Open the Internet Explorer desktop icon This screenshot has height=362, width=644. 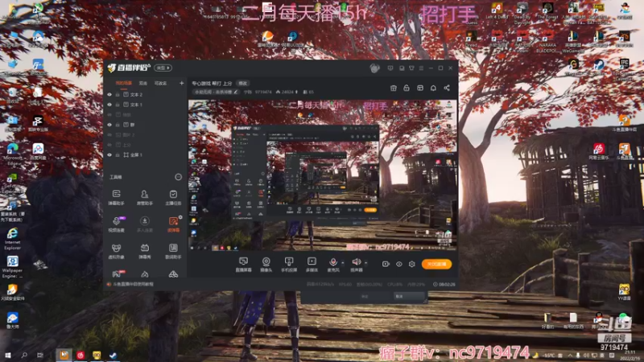[12, 238]
